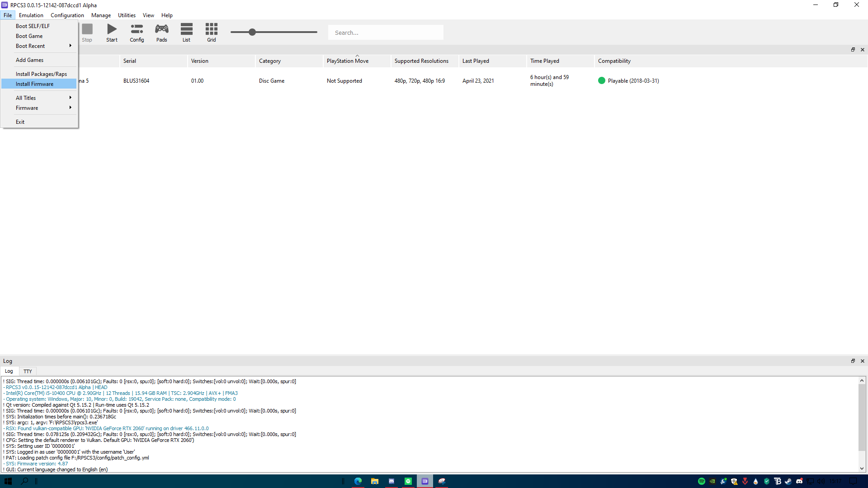Close the Log panel
Viewport: 868px width, 488px height.
coord(863,361)
